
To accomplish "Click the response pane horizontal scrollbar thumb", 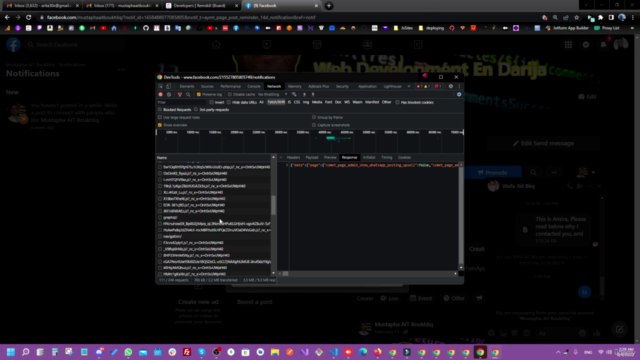I will click(x=285, y=273).
